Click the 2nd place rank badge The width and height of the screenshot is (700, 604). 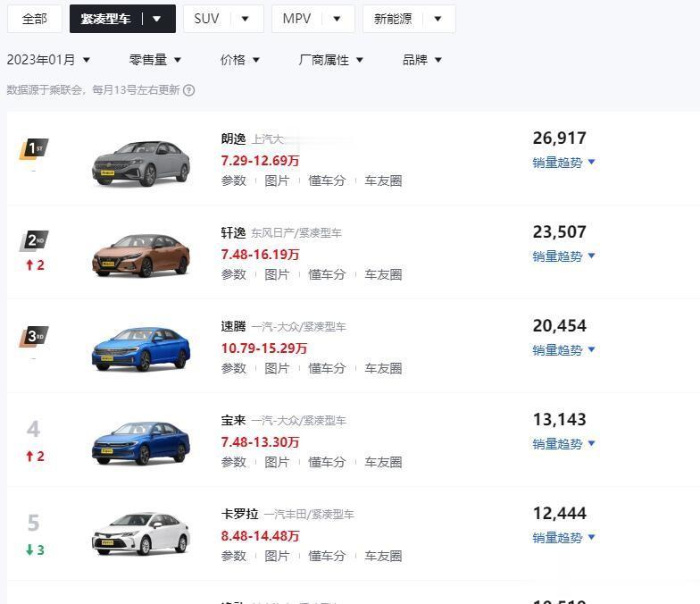(x=34, y=240)
